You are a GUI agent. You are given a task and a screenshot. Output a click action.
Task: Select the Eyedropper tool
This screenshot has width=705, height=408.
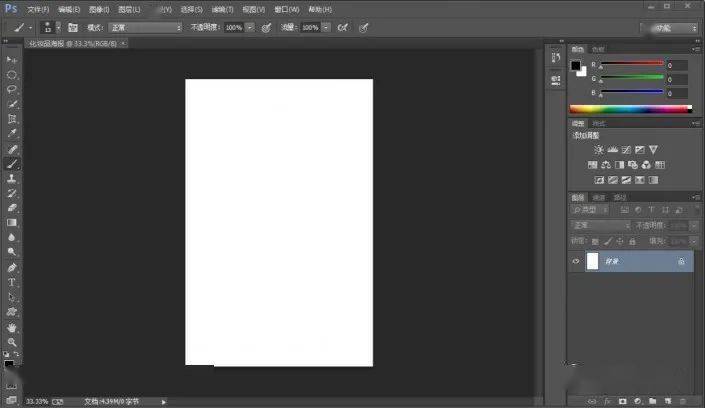12,133
